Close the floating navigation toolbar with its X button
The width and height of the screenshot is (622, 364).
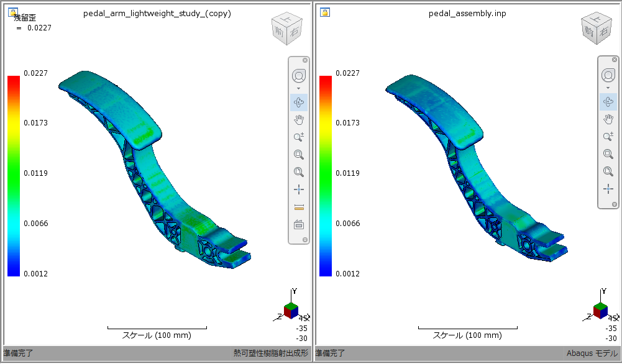304,60
